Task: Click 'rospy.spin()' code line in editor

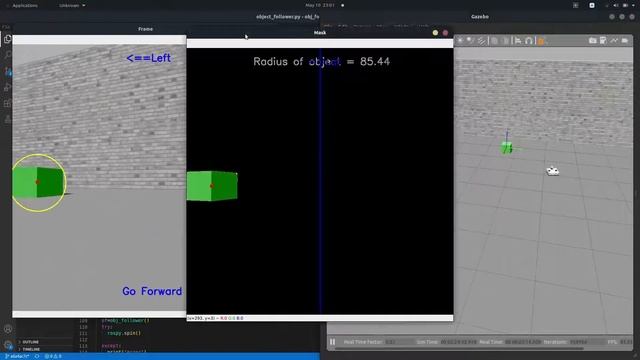Action: pyautogui.click(x=124, y=333)
